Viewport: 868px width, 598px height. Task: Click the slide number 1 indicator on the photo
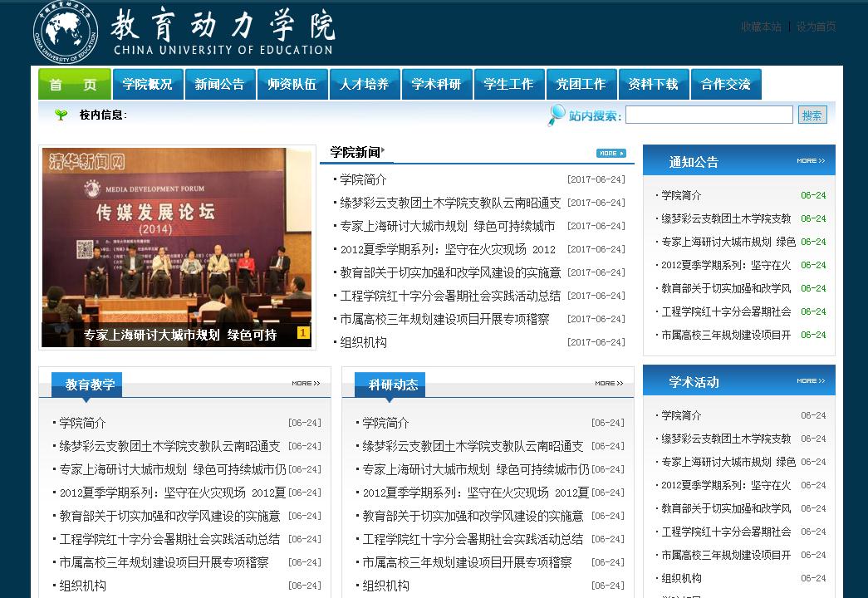coord(303,333)
